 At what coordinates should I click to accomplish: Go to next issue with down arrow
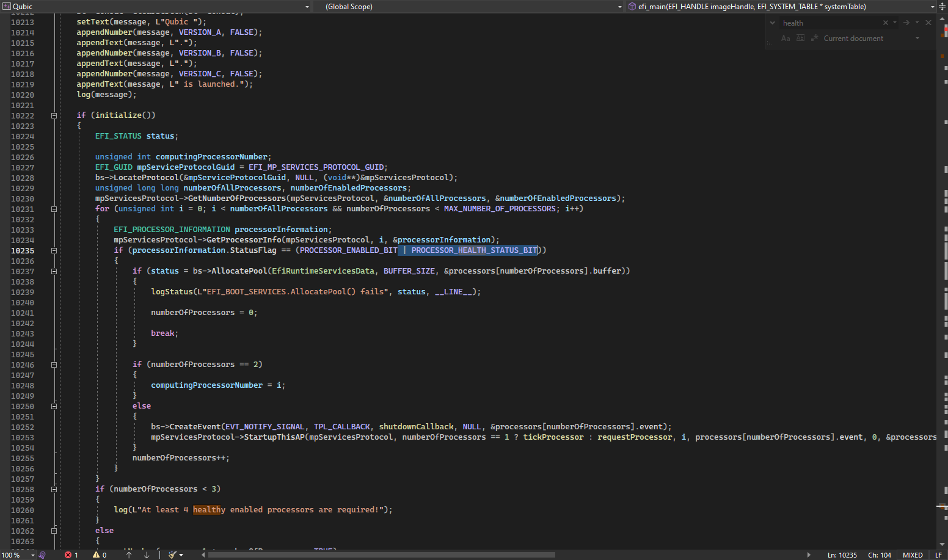(x=147, y=555)
